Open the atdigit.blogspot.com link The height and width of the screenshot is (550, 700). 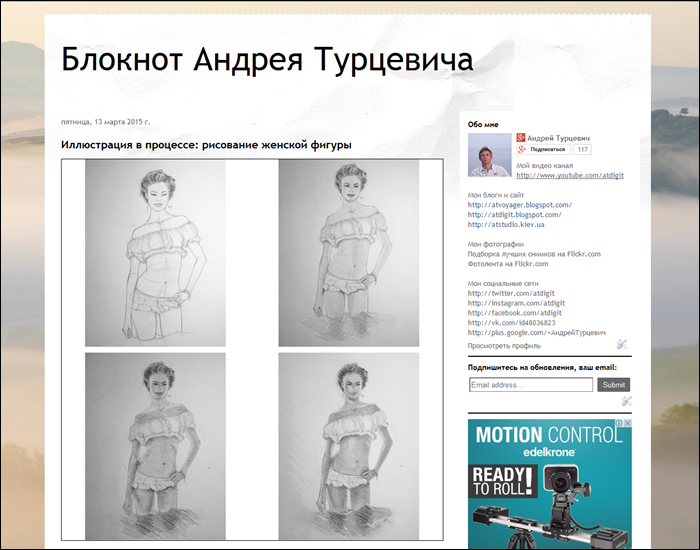pos(515,215)
